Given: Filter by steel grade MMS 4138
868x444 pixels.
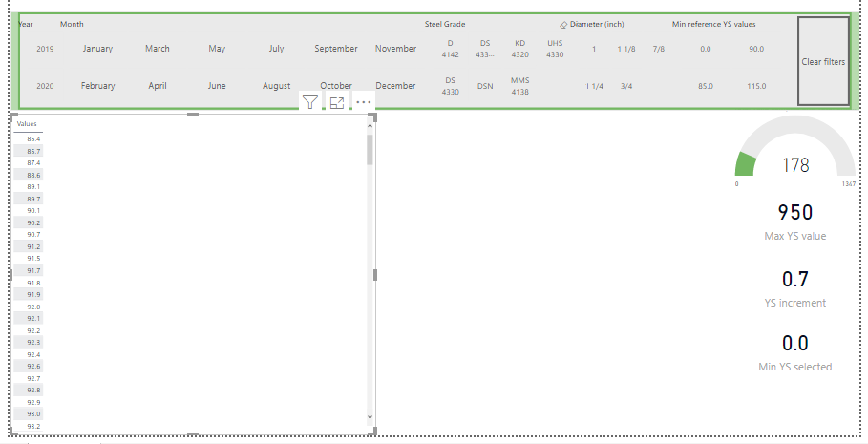Looking at the screenshot, I should pyautogui.click(x=519, y=86).
